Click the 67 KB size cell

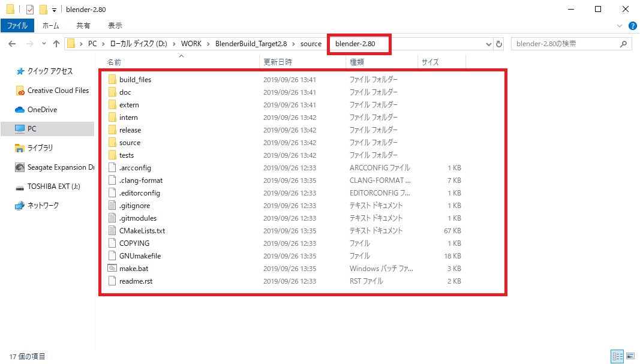[x=452, y=231]
